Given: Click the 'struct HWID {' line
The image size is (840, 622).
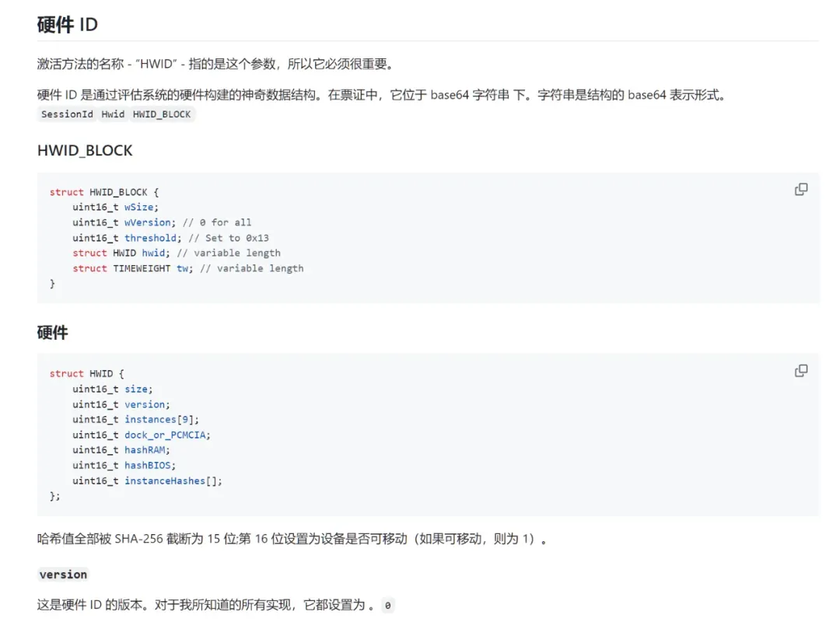Looking at the screenshot, I should click(87, 373).
